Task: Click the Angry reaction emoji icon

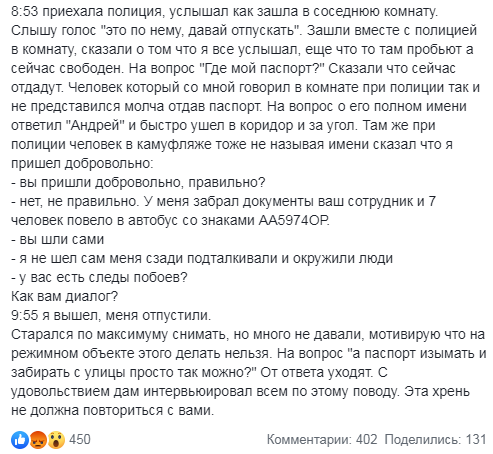Action: coord(38,440)
